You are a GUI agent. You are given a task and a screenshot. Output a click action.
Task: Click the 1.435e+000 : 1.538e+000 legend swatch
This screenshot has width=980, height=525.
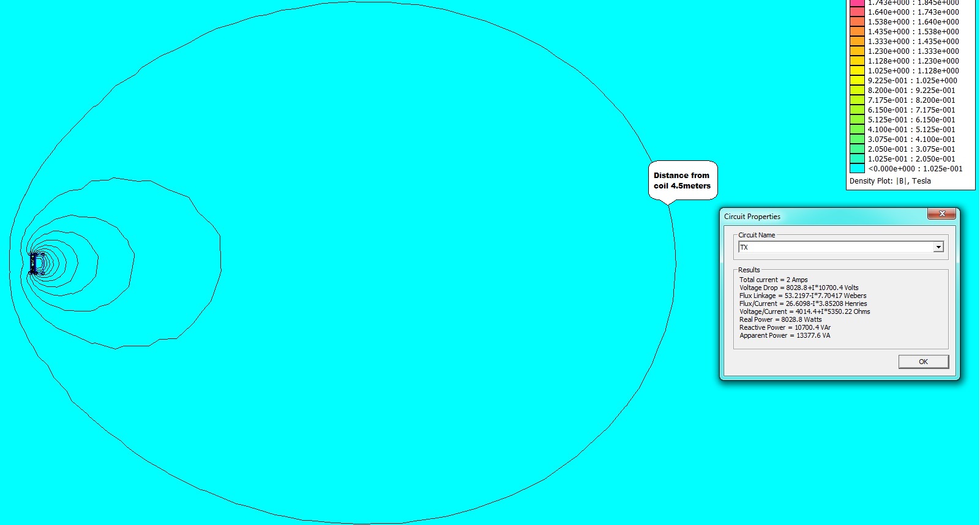(x=857, y=31)
